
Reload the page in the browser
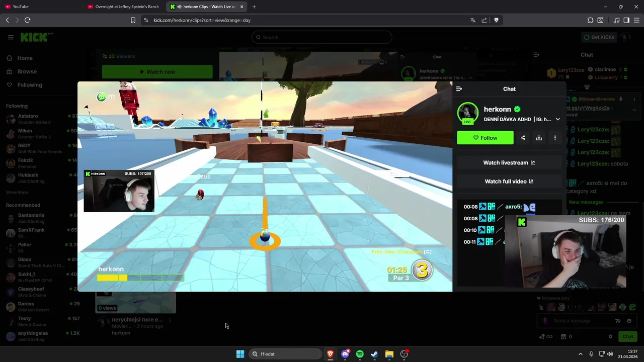tap(27, 20)
